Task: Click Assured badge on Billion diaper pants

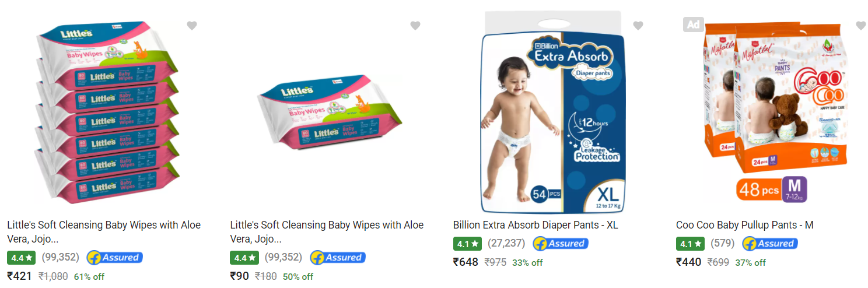Action: (561, 243)
